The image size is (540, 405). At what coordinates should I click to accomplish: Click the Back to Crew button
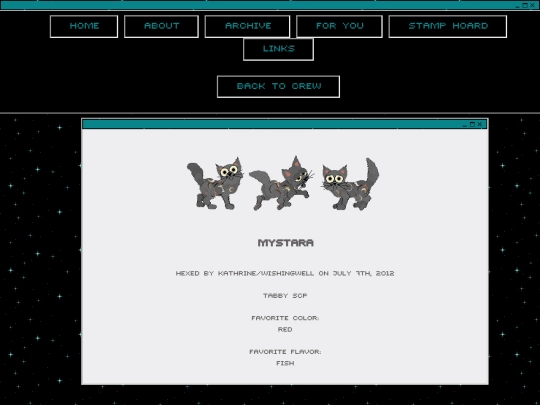coord(278,87)
